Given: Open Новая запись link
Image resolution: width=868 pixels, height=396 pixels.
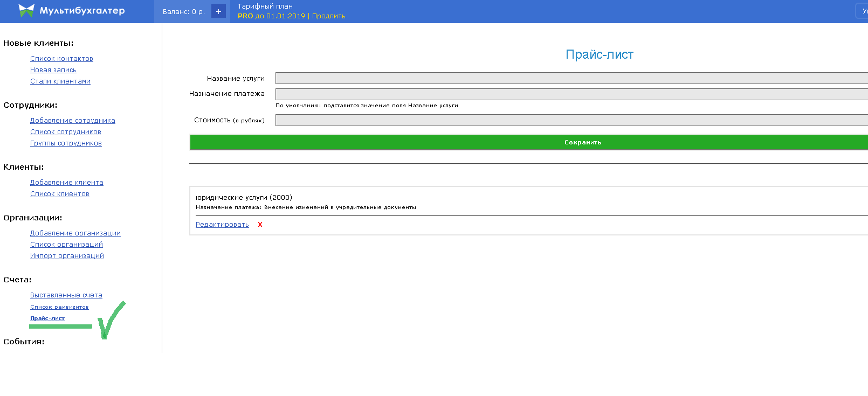Looking at the screenshot, I should point(53,70).
